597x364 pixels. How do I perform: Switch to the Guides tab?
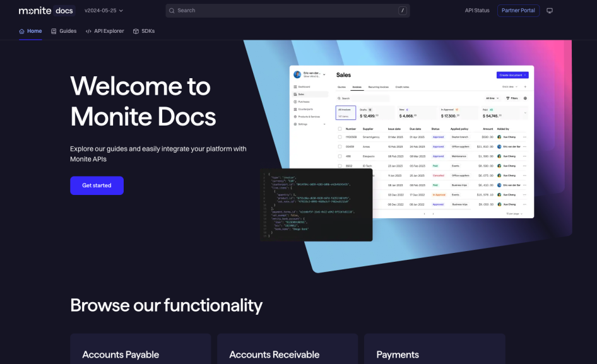64,31
